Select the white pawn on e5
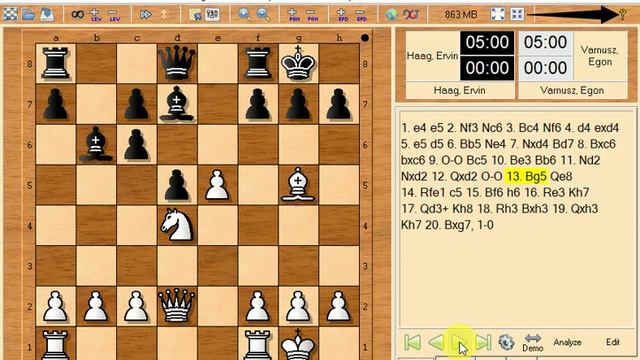This screenshot has width=640, height=360. coord(217,185)
